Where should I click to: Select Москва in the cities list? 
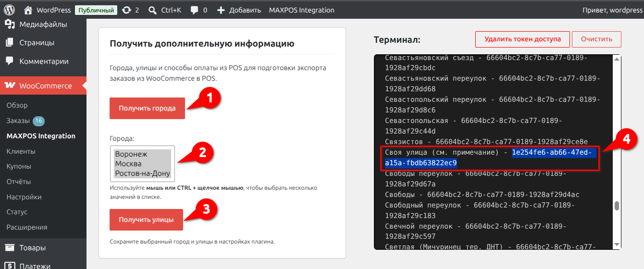point(143,164)
